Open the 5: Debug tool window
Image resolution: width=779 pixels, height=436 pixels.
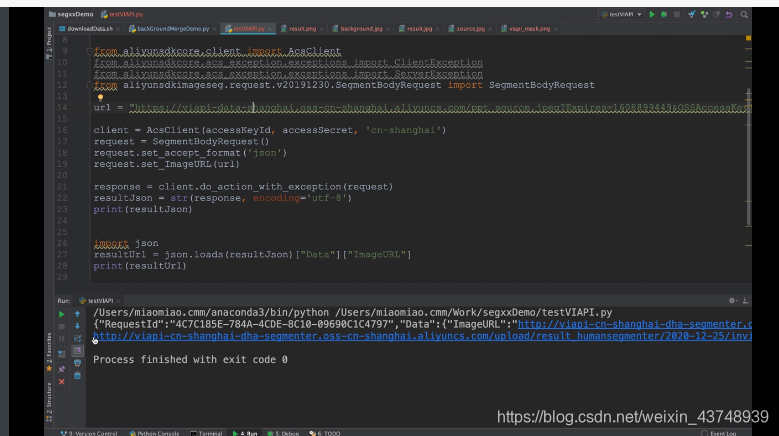tap(283, 433)
